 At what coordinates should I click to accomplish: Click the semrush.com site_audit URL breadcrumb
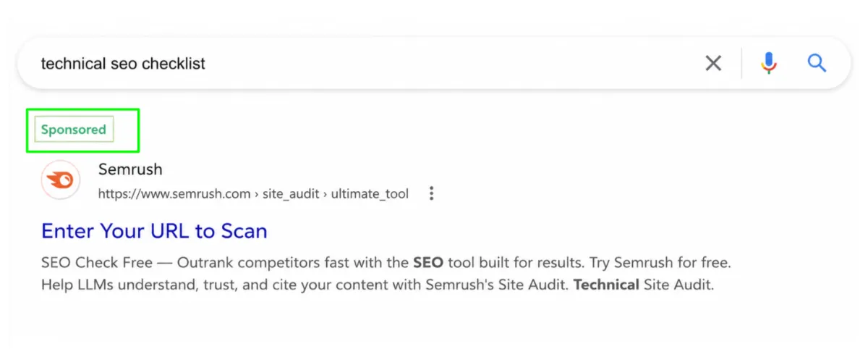click(253, 194)
